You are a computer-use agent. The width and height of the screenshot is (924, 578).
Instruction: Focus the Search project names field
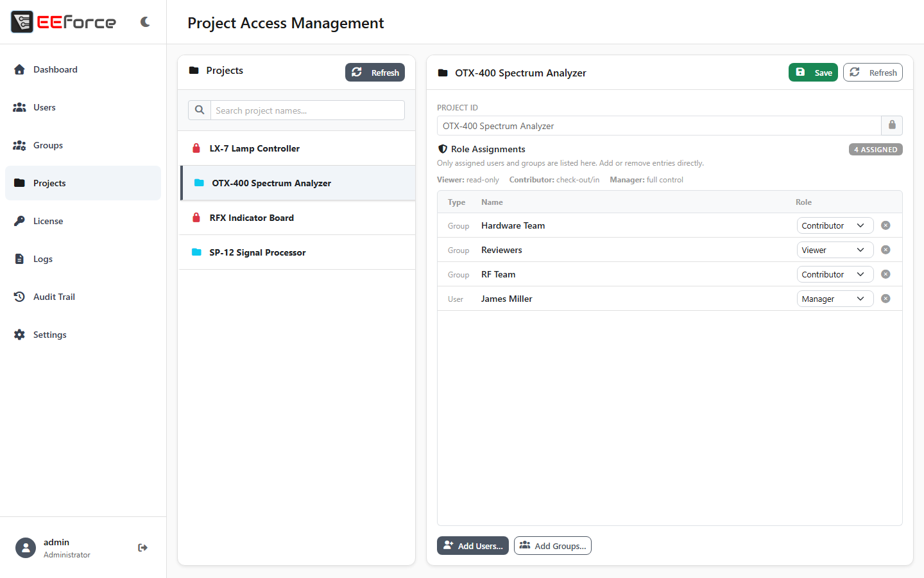pos(307,110)
